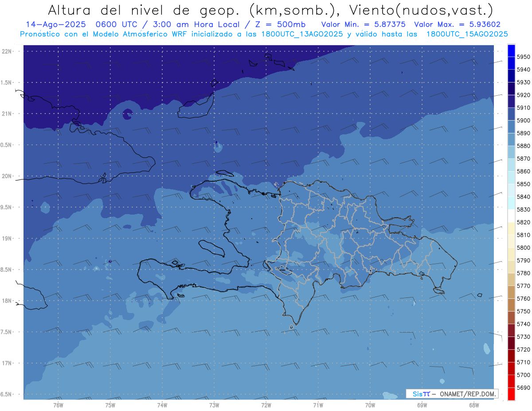Click longitude label 75W

point(110,404)
